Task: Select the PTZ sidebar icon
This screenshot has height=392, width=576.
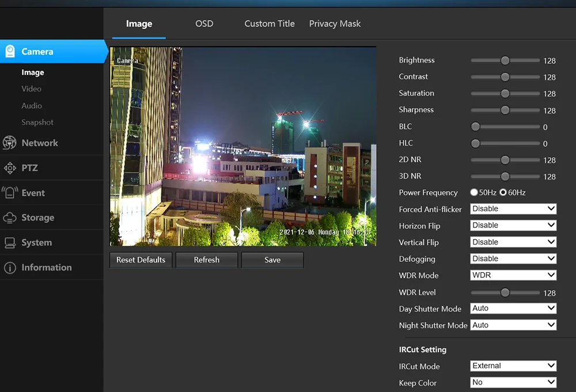Action: 11,168
